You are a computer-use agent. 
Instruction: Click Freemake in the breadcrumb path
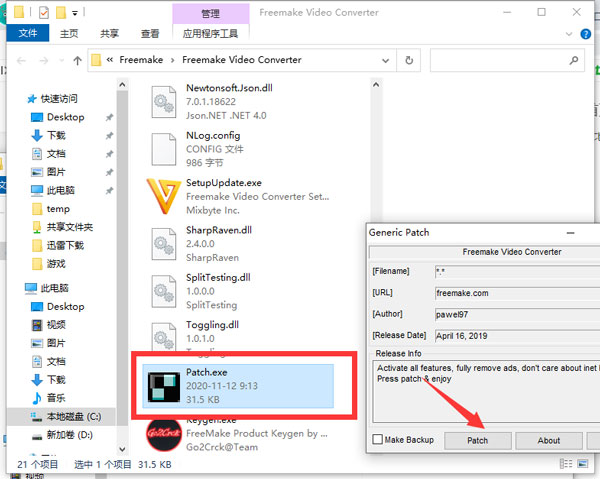141,60
